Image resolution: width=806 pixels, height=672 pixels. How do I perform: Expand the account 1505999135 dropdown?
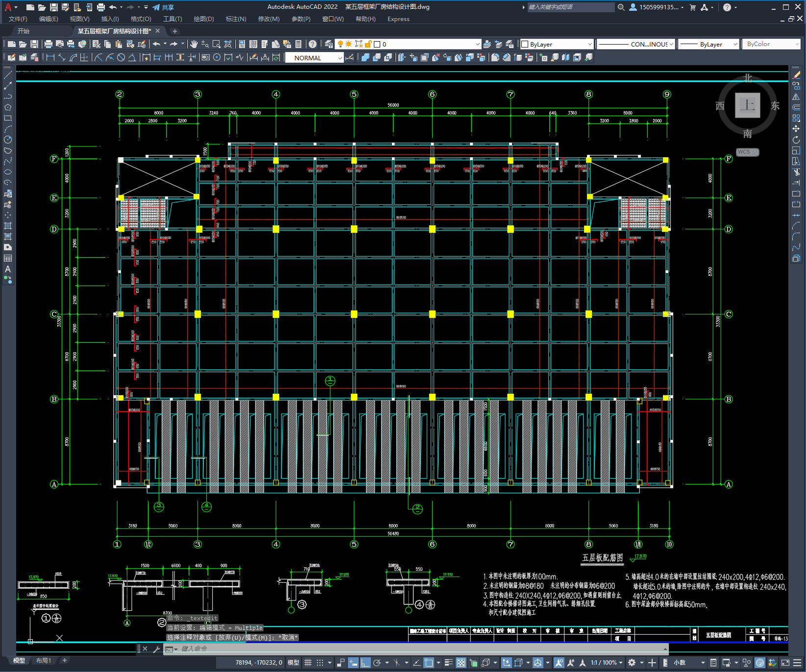pos(657,7)
